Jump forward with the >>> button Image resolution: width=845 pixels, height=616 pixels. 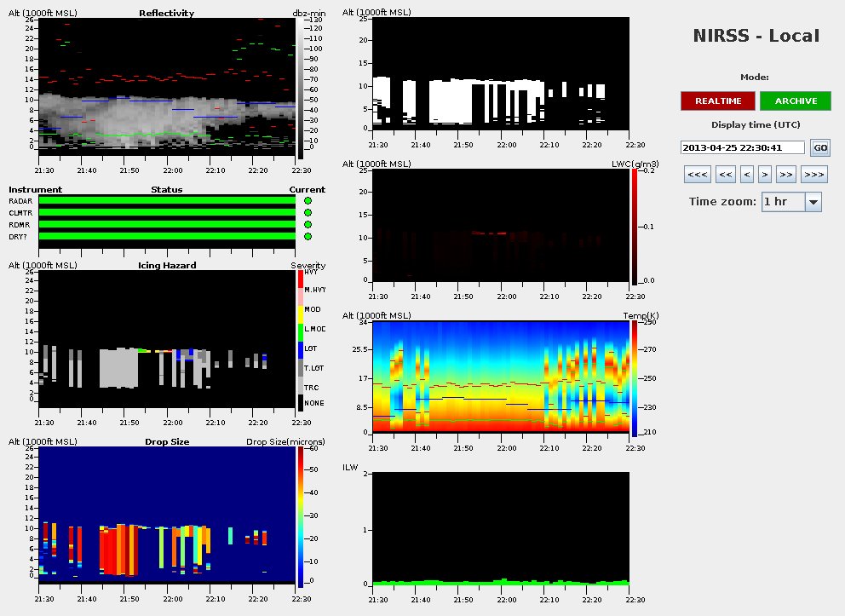pyautogui.click(x=813, y=176)
